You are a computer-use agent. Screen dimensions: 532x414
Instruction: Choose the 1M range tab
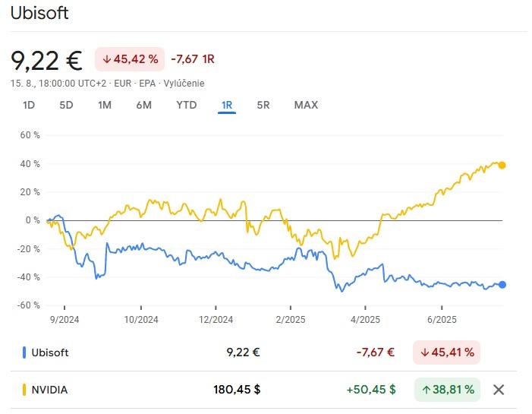coord(105,105)
